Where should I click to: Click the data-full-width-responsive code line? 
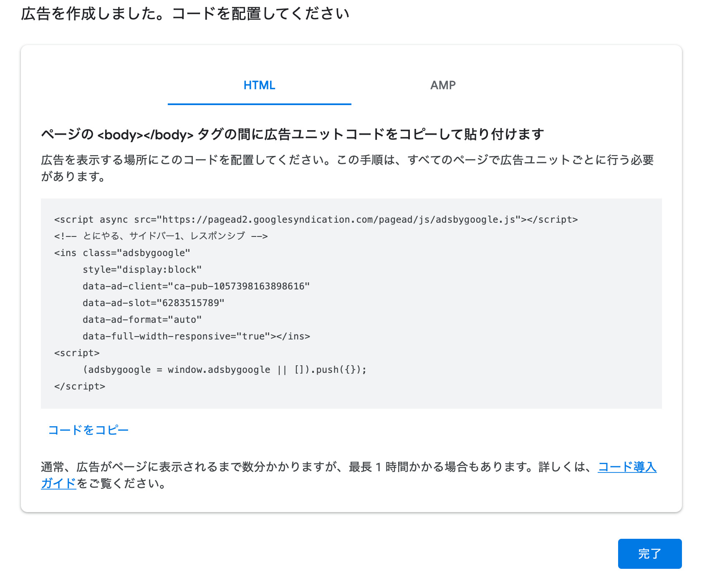(197, 337)
